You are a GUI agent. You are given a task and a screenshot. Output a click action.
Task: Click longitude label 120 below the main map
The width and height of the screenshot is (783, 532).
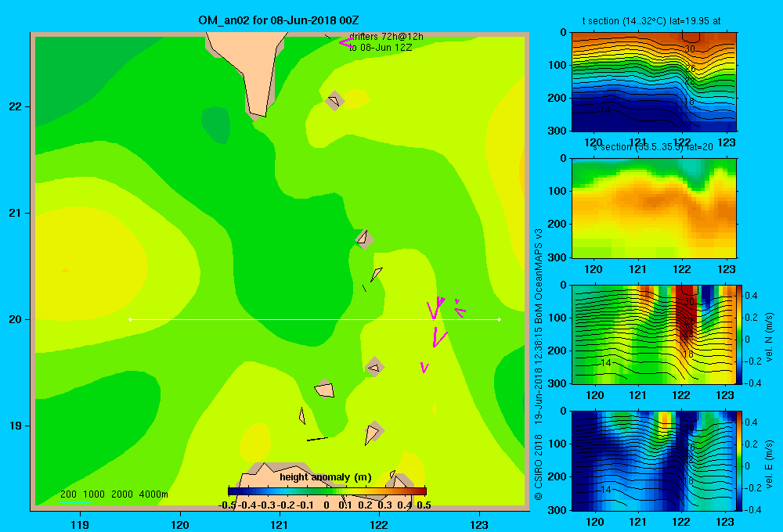coord(180,525)
